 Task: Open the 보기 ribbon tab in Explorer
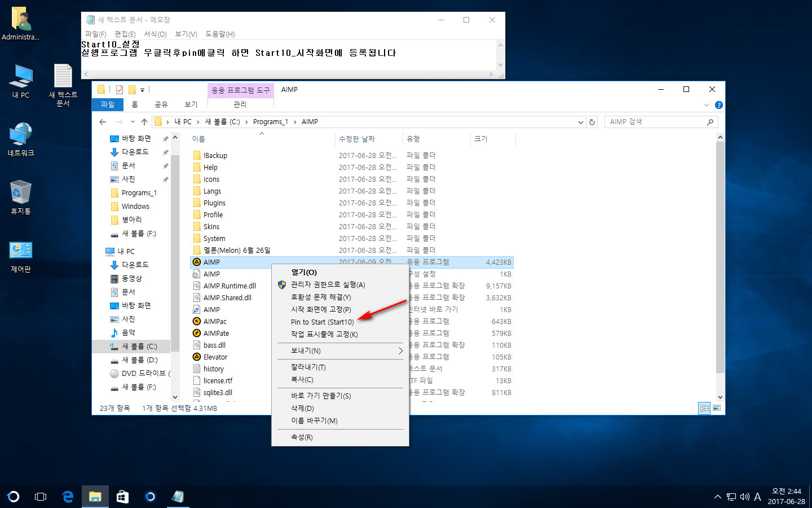click(191, 104)
